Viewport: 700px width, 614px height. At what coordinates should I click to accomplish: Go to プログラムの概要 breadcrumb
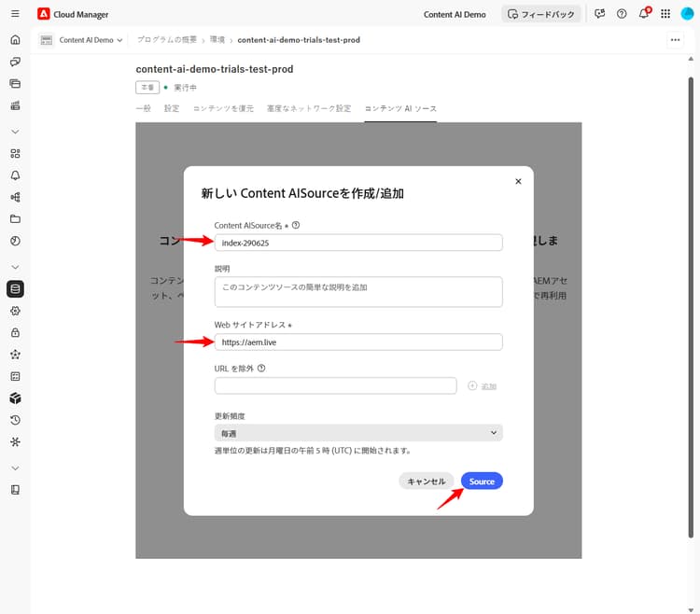click(x=167, y=40)
